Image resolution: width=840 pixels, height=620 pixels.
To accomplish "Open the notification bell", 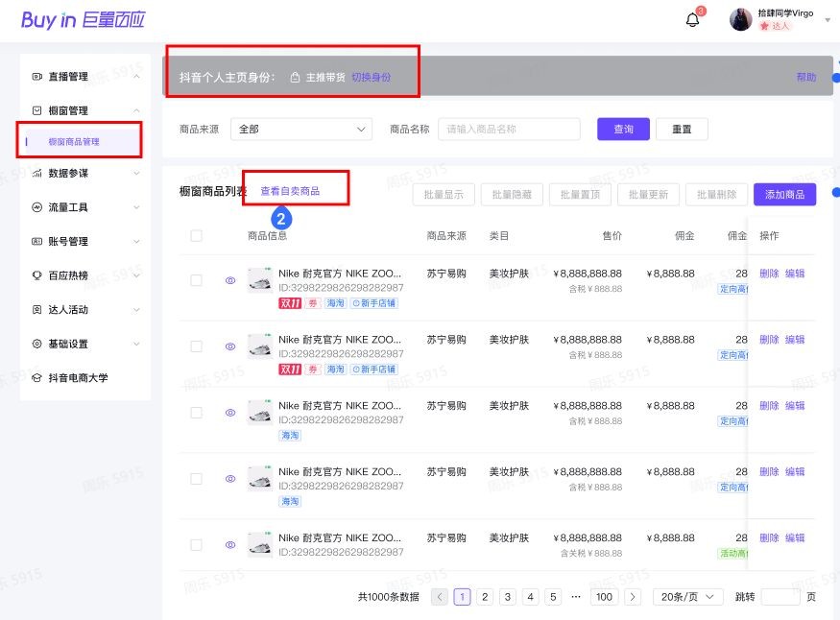I will 693,20.
